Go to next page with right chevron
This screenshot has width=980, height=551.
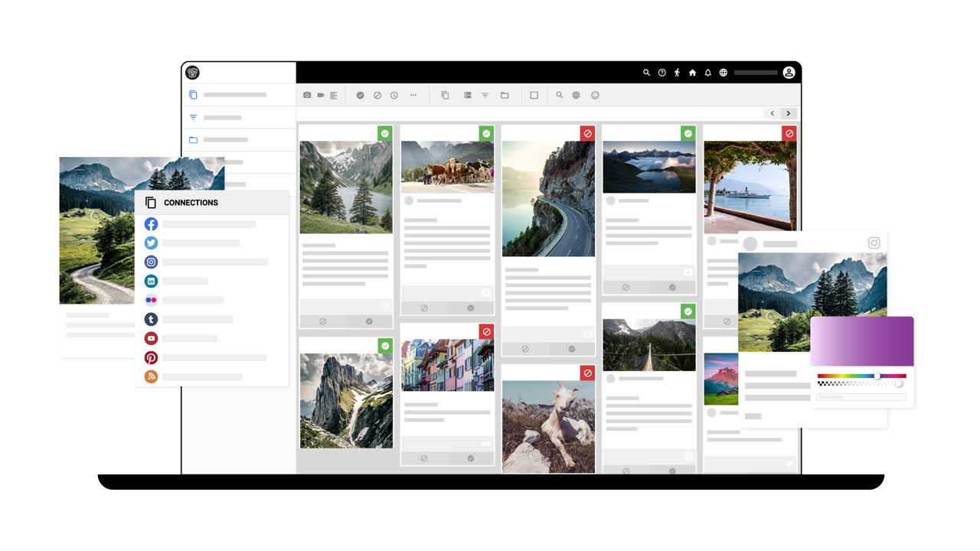[x=789, y=113]
